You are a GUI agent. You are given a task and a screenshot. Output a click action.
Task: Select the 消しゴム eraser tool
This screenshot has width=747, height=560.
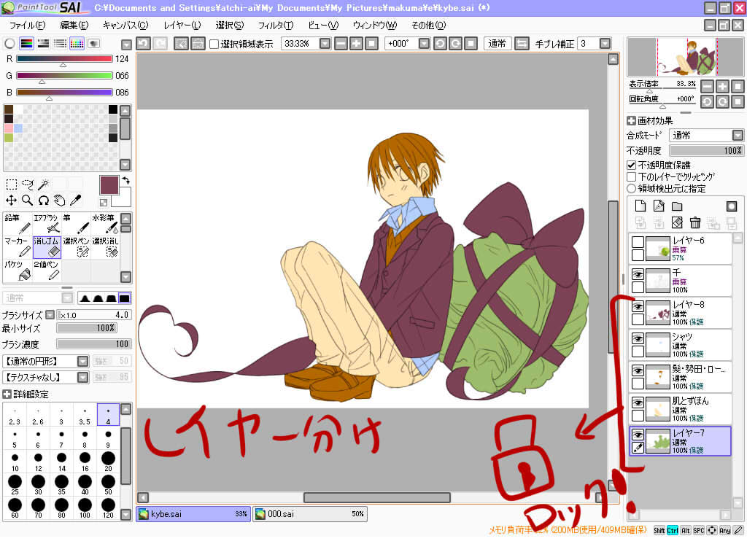tap(47, 247)
